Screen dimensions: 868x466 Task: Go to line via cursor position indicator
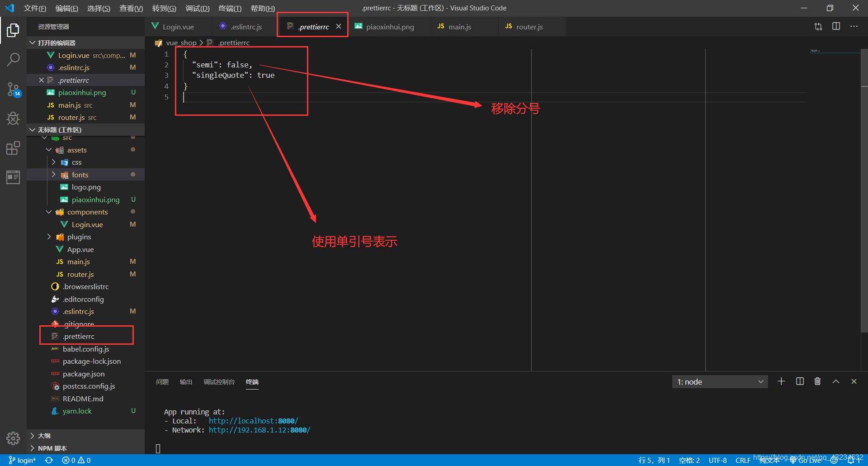coord(654,461)
